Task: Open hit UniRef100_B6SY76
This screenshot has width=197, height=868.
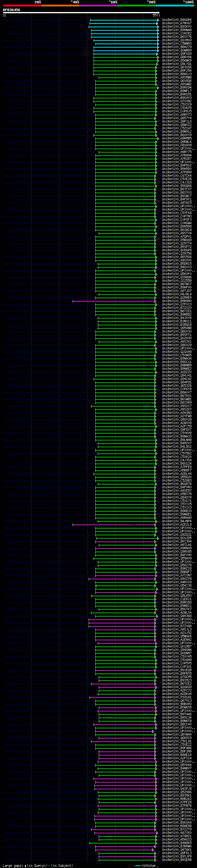Action: click(x=177, y=37)
